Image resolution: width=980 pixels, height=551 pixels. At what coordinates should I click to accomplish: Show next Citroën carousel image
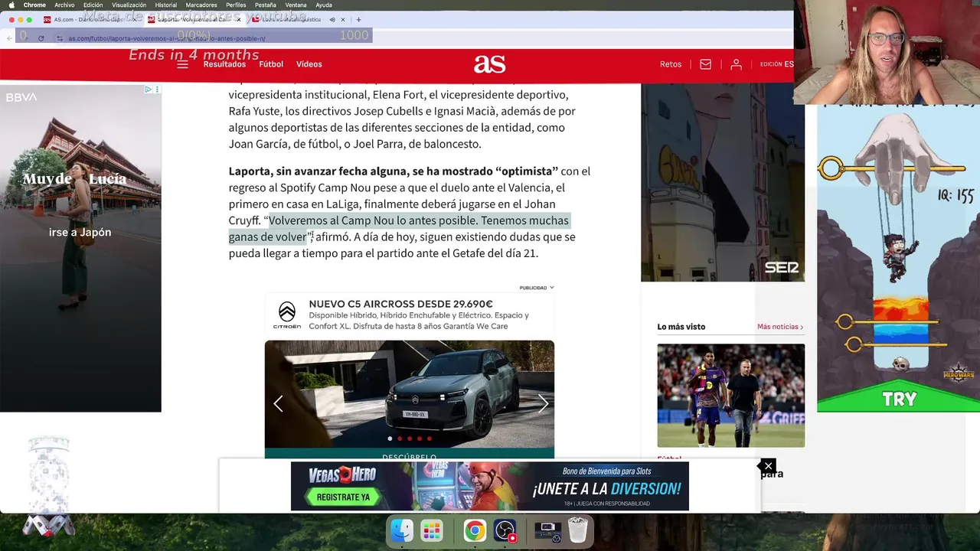click(543, 403)
